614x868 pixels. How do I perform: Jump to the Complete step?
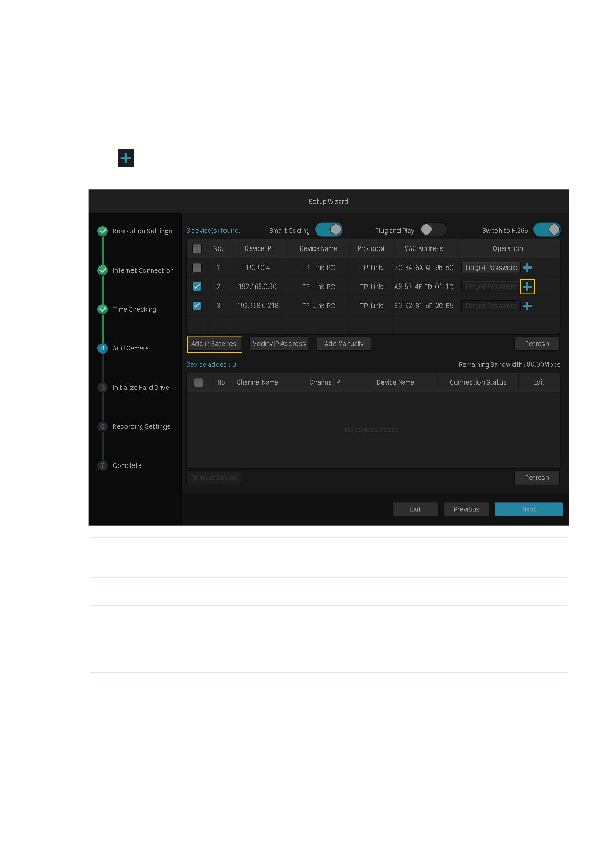[127, 466]
